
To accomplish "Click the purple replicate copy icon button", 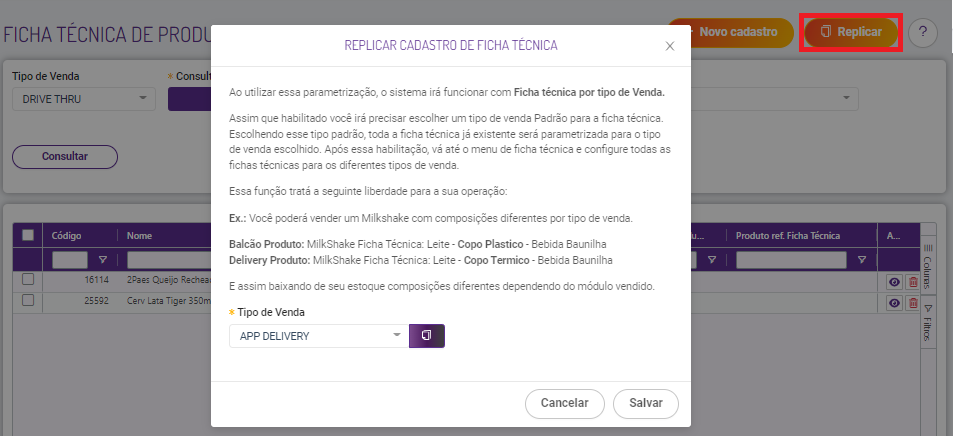I will (427, 336).
